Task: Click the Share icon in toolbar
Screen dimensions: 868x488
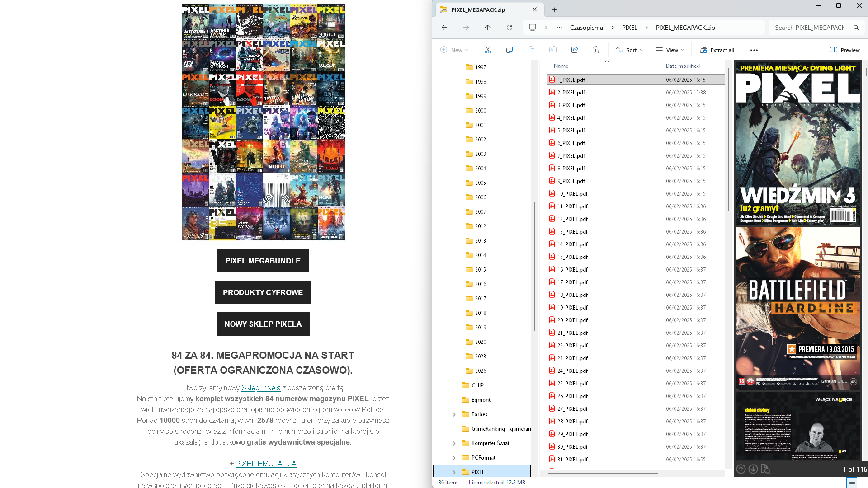Action: 575,50
